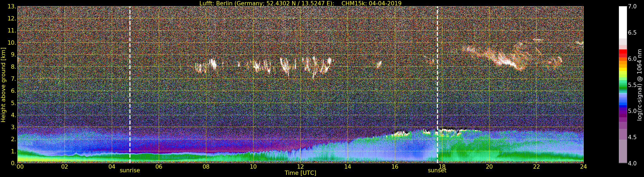Click the 2 km height axis tick label

pyautogui.click(x=14, y=139)
